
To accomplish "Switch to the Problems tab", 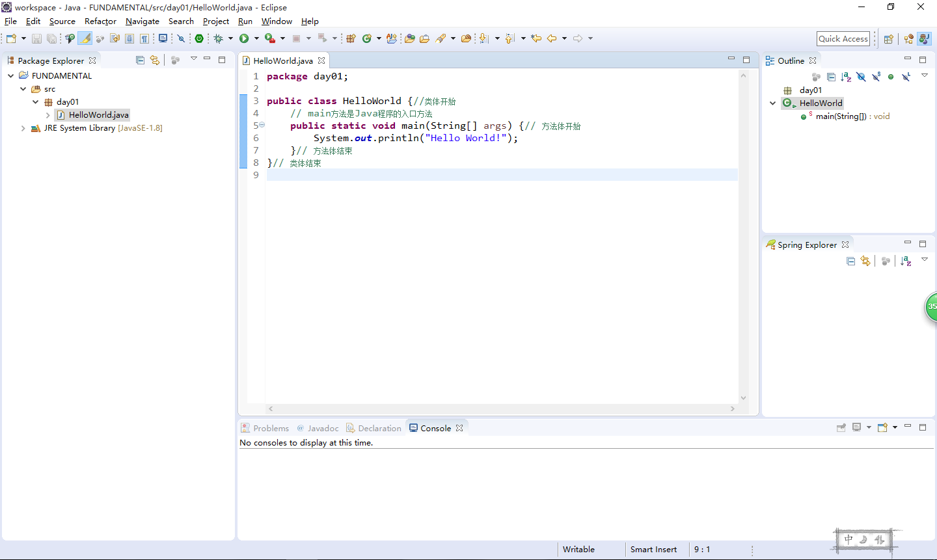I will tap(265, 428).
